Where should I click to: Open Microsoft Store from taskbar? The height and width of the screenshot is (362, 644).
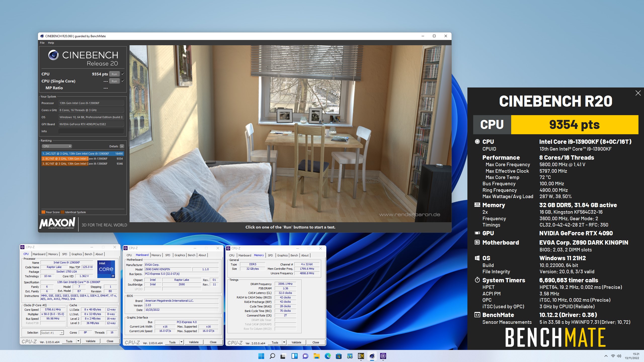pos(339,356)
